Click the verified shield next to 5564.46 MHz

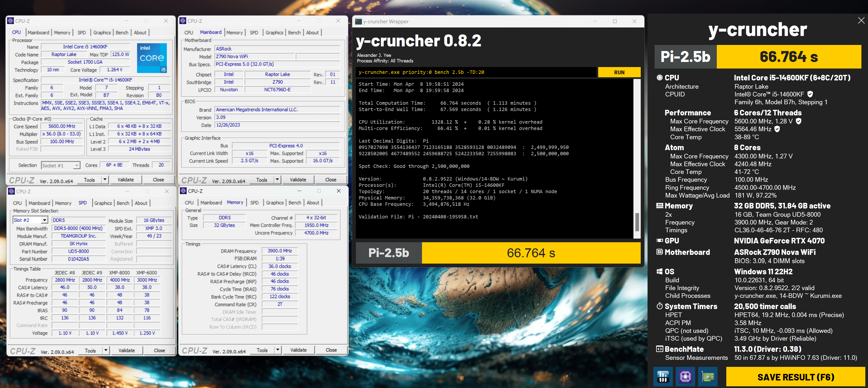[777, 129]
